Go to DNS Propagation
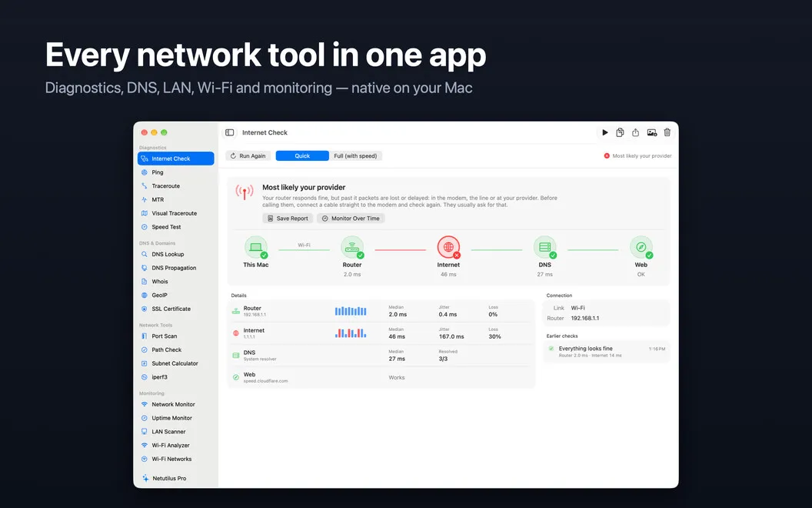The height and width of the screenshot is (508, 812). click(176, 268)
